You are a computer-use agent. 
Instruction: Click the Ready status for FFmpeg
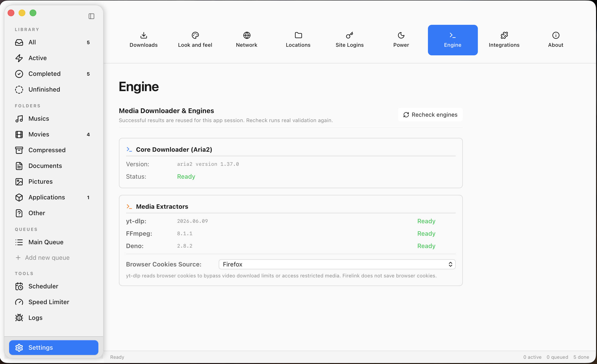pyautogui.click(x=426, y=233)
